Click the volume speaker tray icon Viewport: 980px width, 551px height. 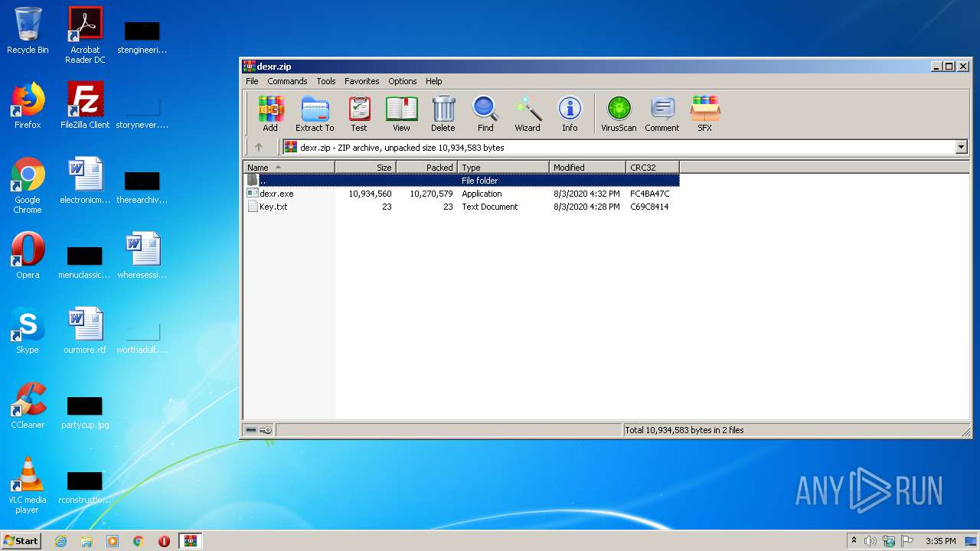click(871, 541)
